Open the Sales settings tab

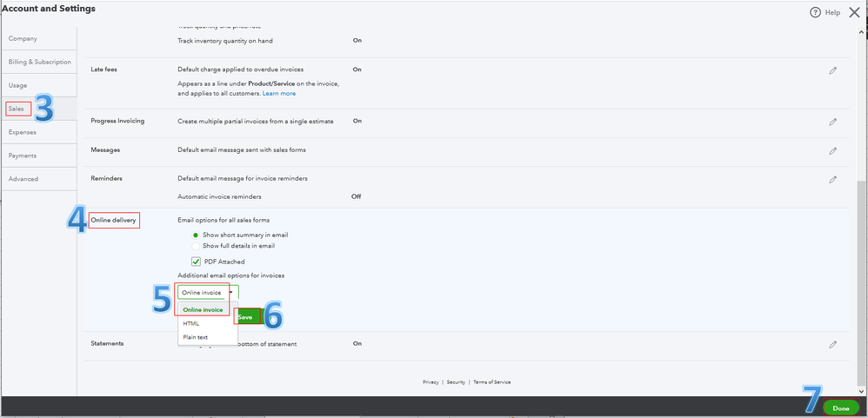pyautogui.click(x=17, y=109)
